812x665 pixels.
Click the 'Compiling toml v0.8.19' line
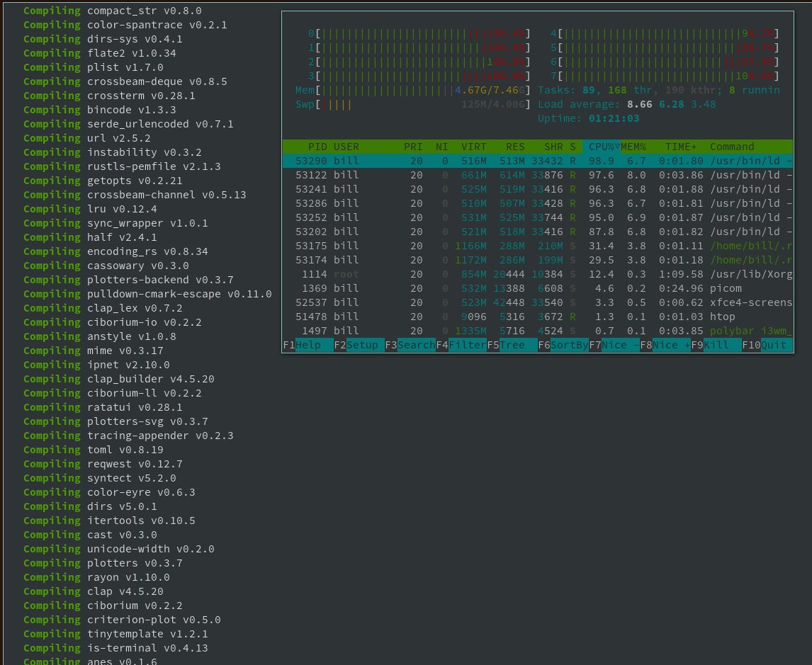[x=94, y=450]
